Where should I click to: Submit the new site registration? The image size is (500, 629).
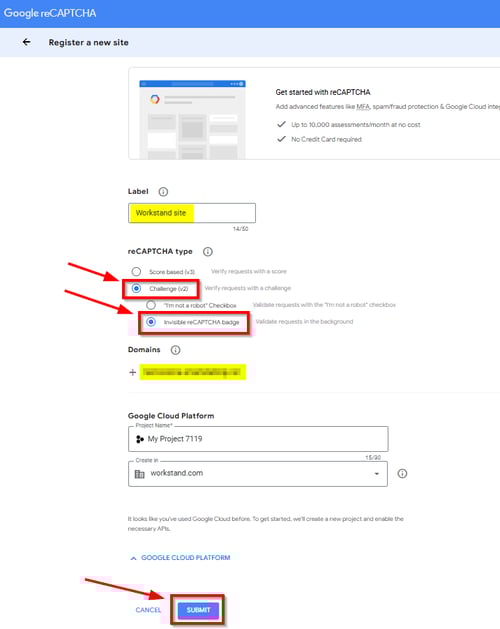[x=198, y=610]
